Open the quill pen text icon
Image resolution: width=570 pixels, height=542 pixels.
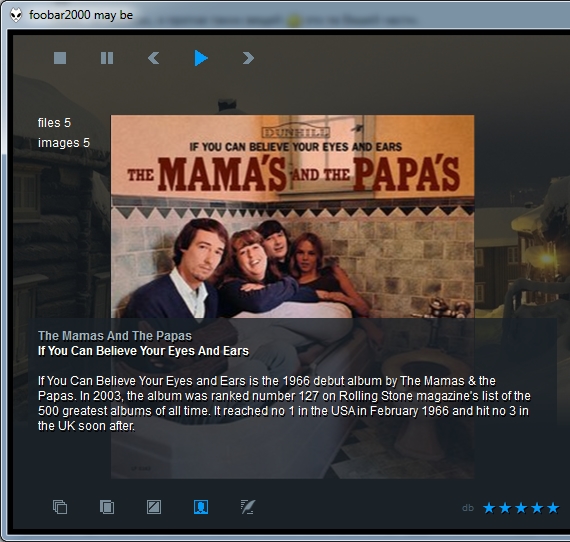pyautogui.click(x=248, y=507)
